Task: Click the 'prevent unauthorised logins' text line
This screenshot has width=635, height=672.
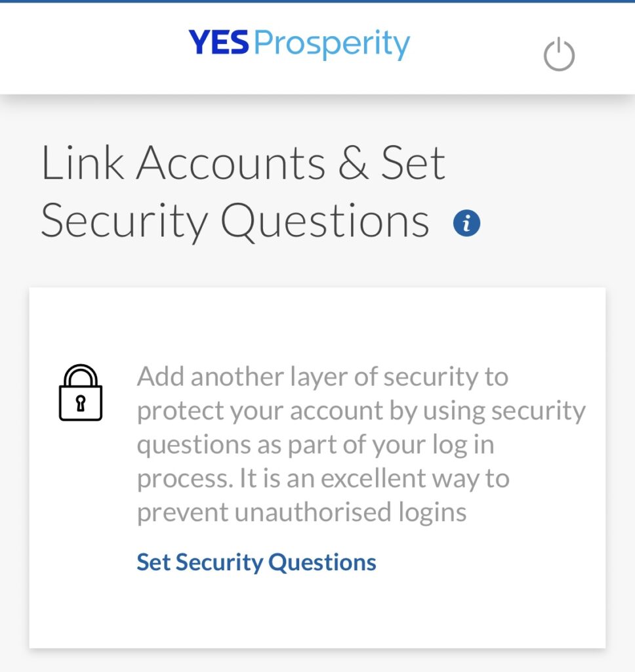Action: click(x=302, y=512)
